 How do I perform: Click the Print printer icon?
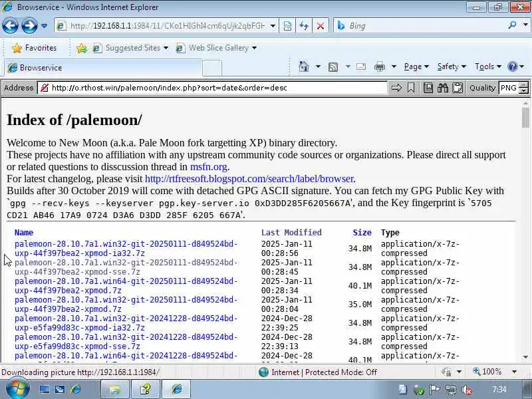click(379, 67)
